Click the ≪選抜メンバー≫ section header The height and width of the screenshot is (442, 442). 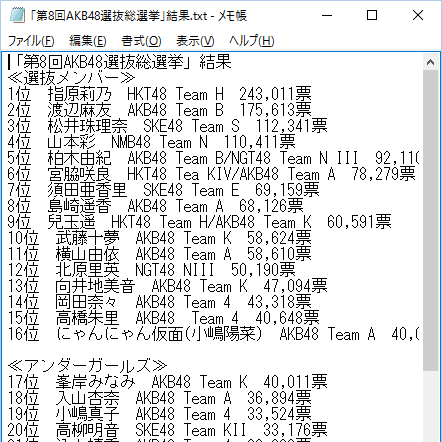coord(71,78)
